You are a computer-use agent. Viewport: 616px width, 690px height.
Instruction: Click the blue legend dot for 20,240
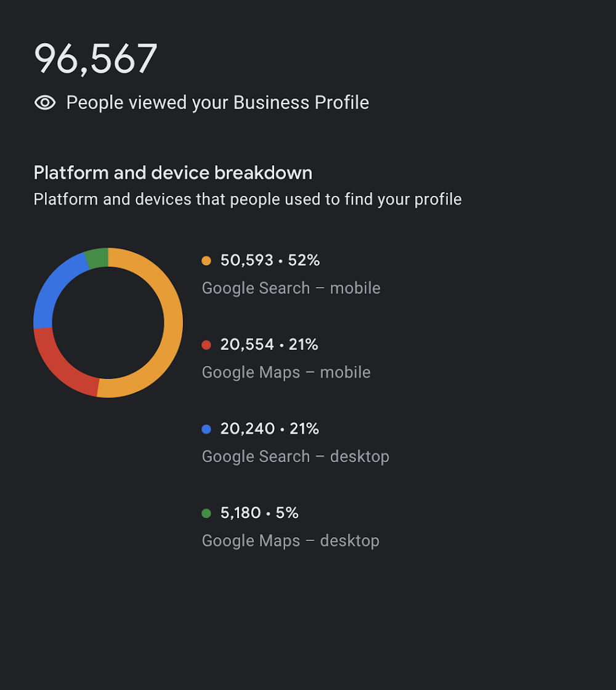(x=206, y=429)
